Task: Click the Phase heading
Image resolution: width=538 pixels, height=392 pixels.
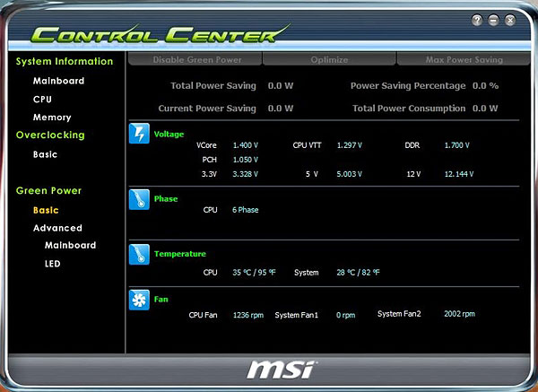Action: [x=166, y=199]
